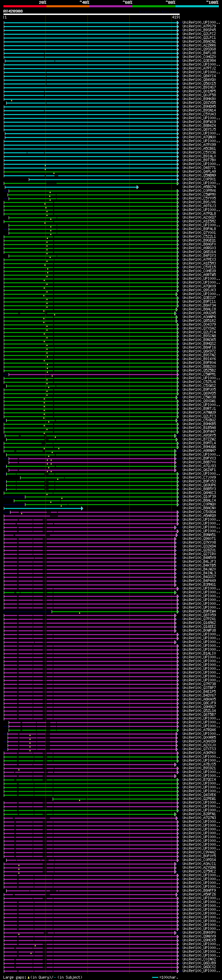Select hit label UniRef100_Q3E984
This screenshot has height=980, width=222.
(199, 60)
